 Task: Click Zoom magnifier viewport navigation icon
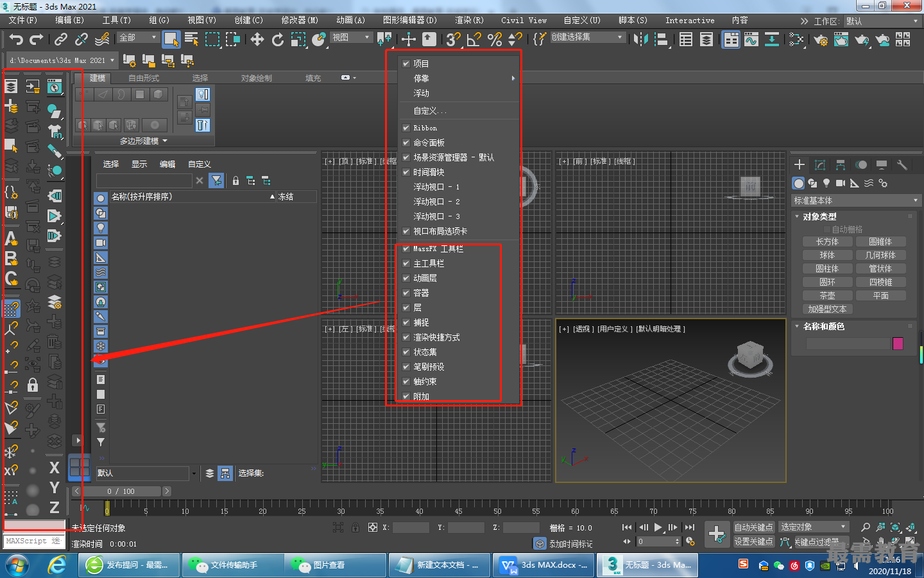(866, 527)
